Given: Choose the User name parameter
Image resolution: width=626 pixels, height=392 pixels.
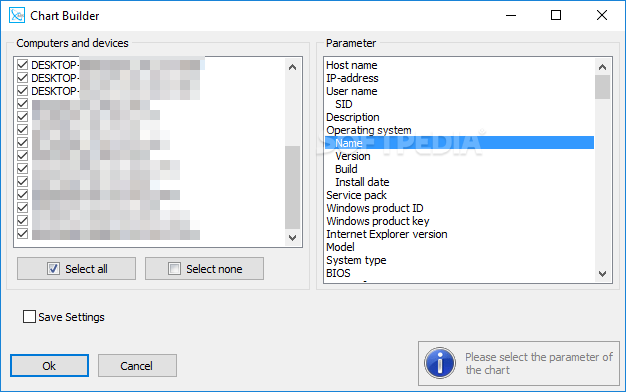Looking at the screenshot, I should 459,91.
